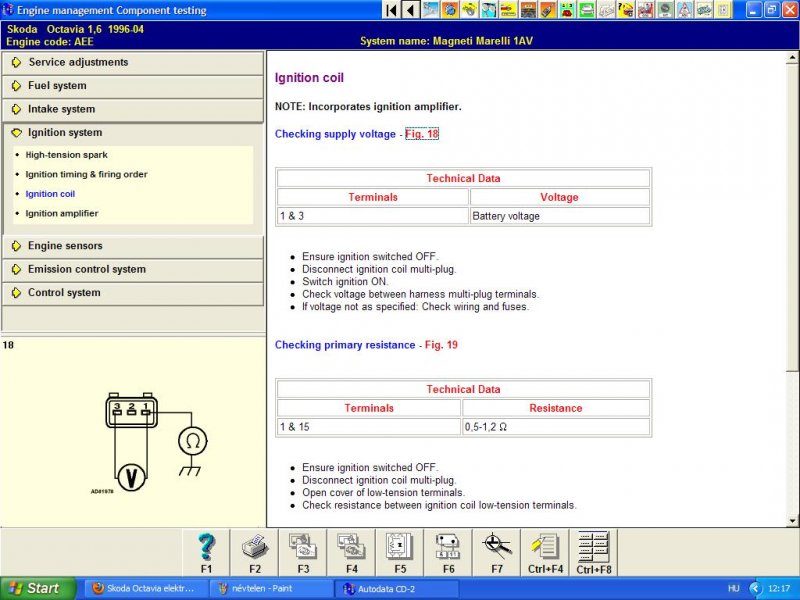Expand the Fuel system section
Image resolution: width=800 pixels, height=600 pixels.
pos(133,86)
